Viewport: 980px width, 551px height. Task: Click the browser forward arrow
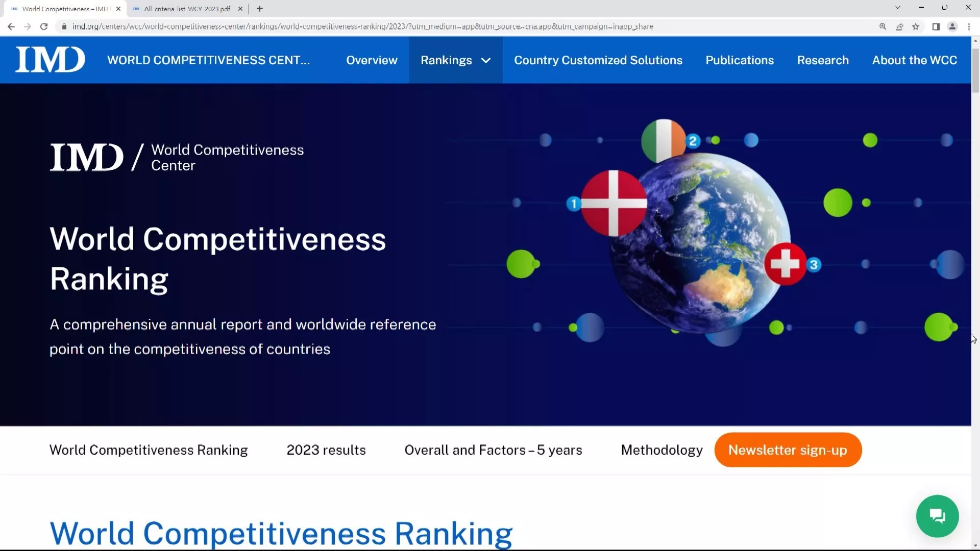point(28,27)
